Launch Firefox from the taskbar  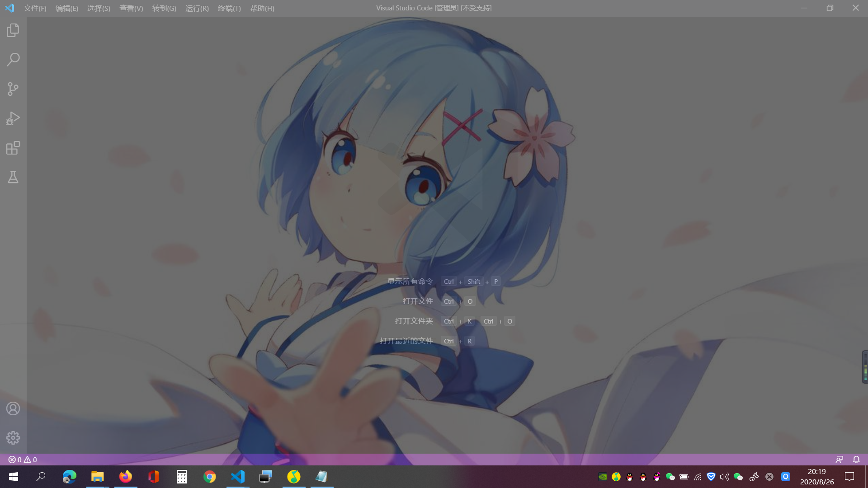pyautogui.click(x=125, y=477)
